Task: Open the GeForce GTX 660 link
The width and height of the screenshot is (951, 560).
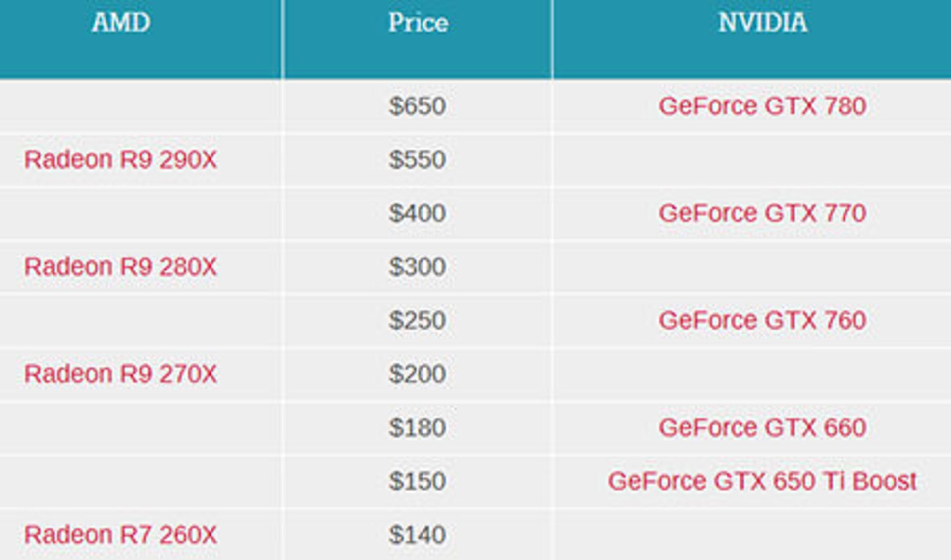Action: point(762,428)
